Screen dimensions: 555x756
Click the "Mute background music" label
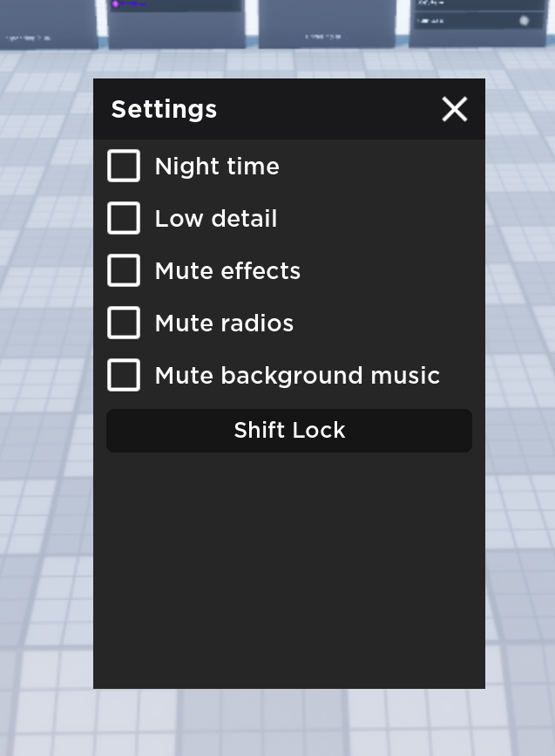[x=297, y=376]
